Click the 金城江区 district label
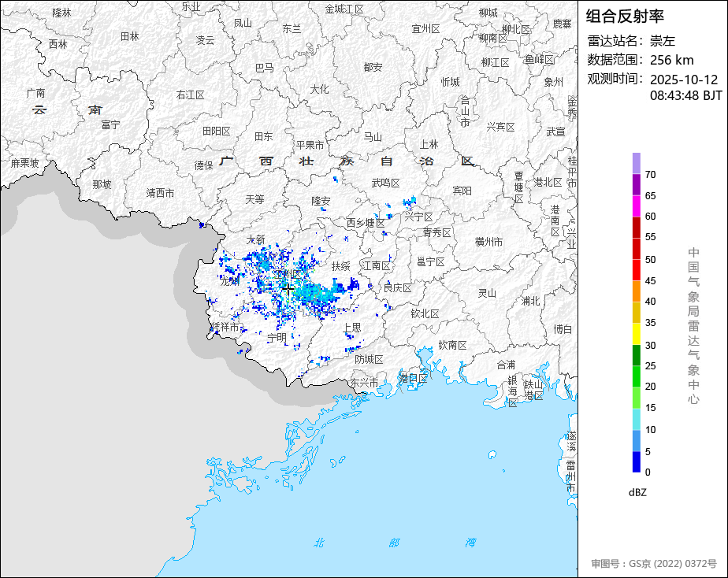Image resolution: width=728 pixels, height=578 pixels. tap(344, 9)
